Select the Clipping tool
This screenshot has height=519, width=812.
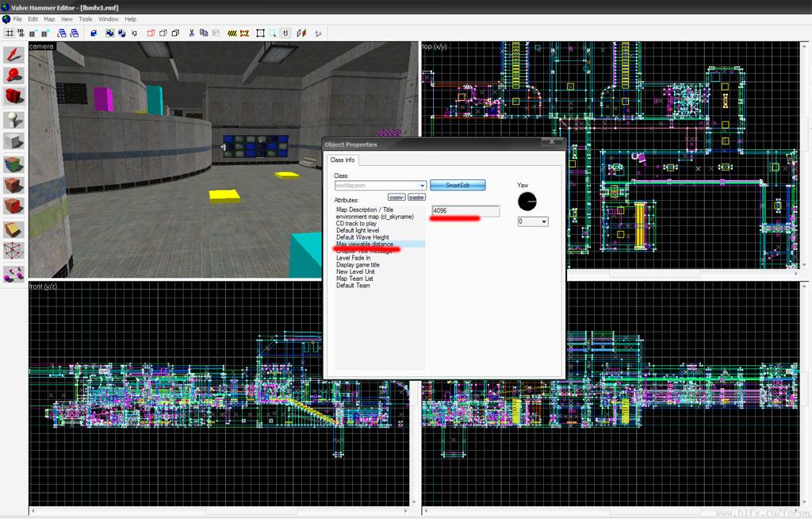[x=14, y=229]
